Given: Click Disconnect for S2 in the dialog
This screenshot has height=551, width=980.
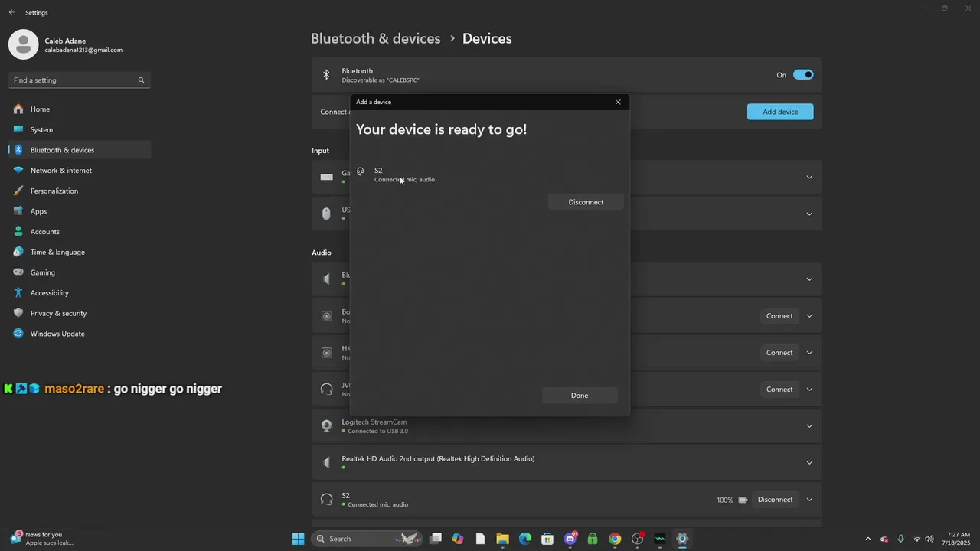Looking at the screenshot, I should coord(586,202).
